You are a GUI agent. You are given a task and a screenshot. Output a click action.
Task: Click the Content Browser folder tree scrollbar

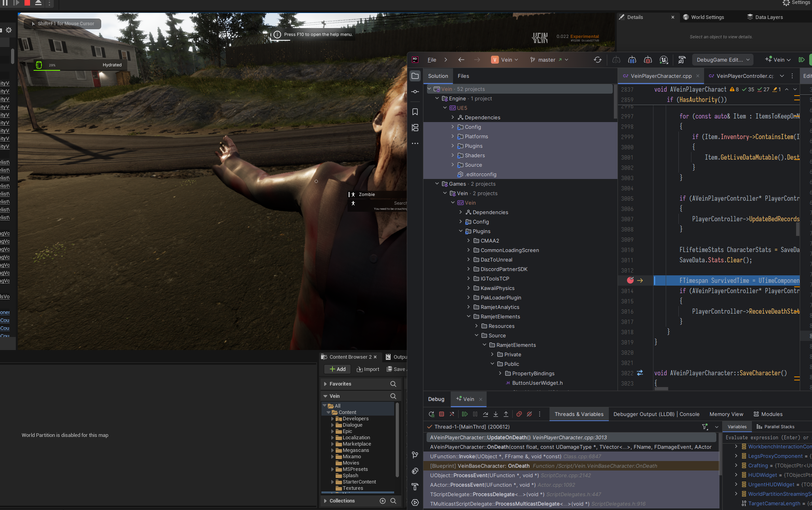pos(397,438)
